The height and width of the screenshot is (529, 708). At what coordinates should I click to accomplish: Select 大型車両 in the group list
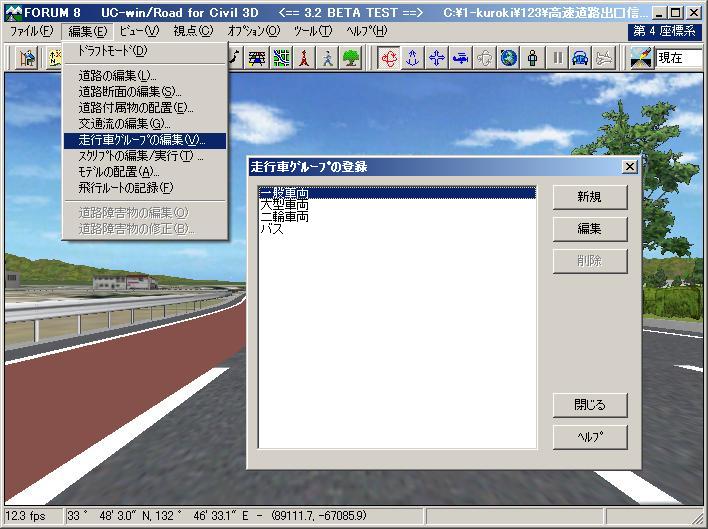click(397, 205)
